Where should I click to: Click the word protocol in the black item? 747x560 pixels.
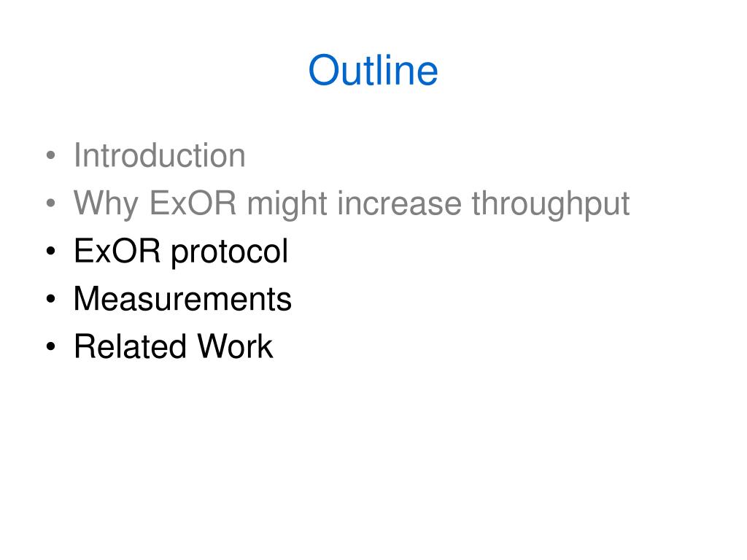click(230, 252)
